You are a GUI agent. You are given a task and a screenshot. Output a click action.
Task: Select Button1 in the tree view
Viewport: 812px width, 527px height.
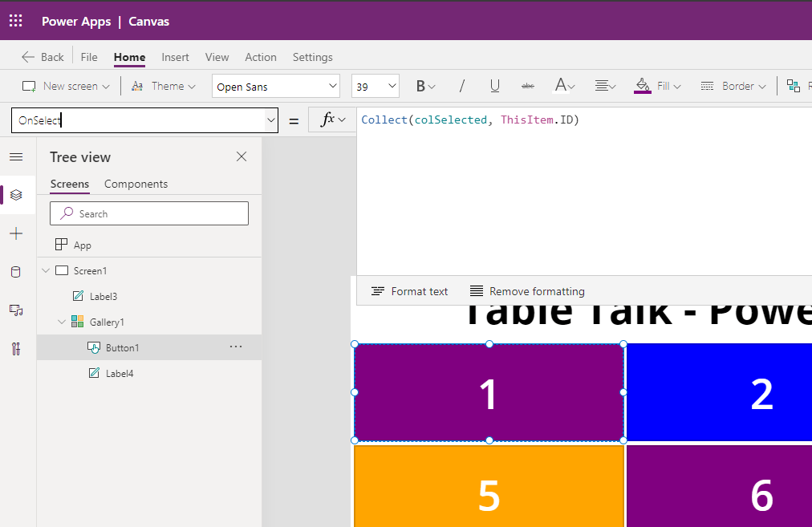coord(149,347)
